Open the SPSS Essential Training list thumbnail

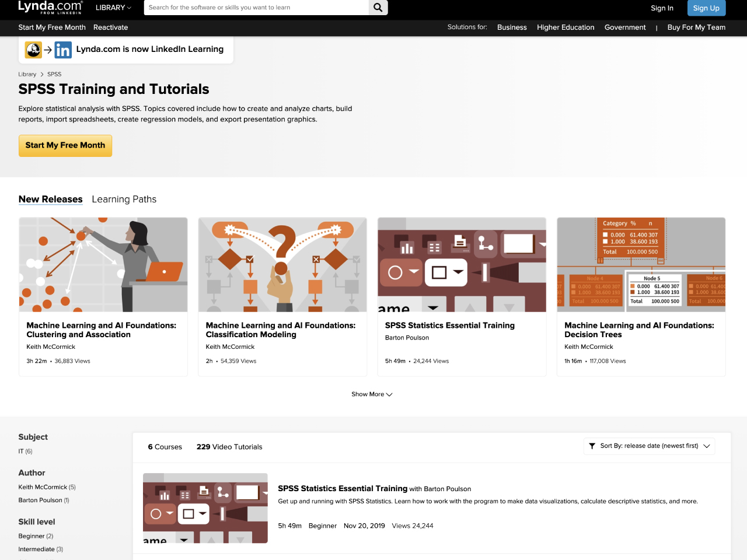[x=205, y=508]
